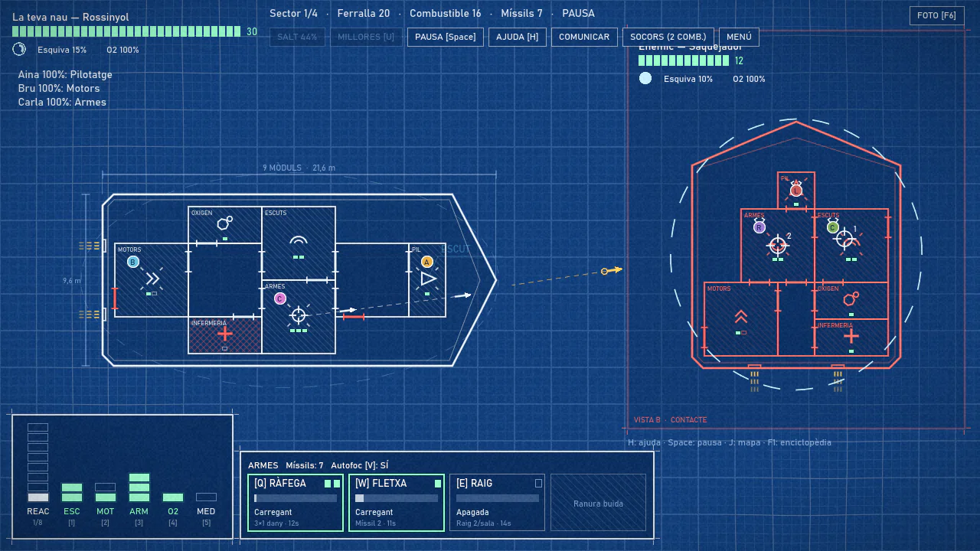The image size is (980, 551).
Task: Toggle the RAIG weapon power box
Action: [538, 484]
